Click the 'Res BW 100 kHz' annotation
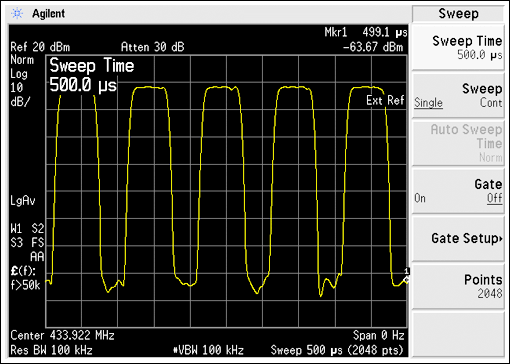 [x=51, y=350]
